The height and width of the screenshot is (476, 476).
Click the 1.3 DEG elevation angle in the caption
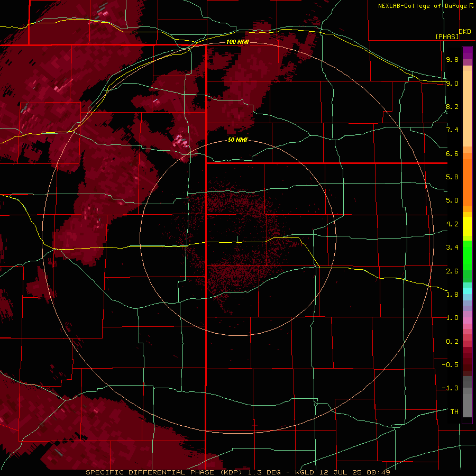pyautogui.click(x=265, y=472)
